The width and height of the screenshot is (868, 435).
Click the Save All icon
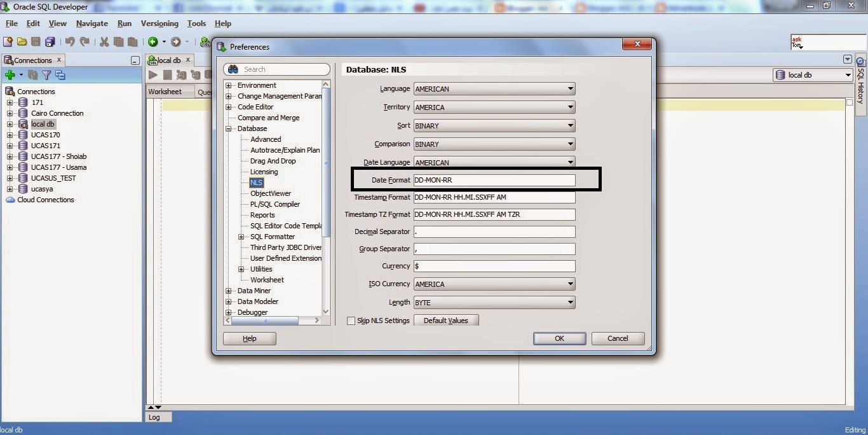click(x=50, y=41)
